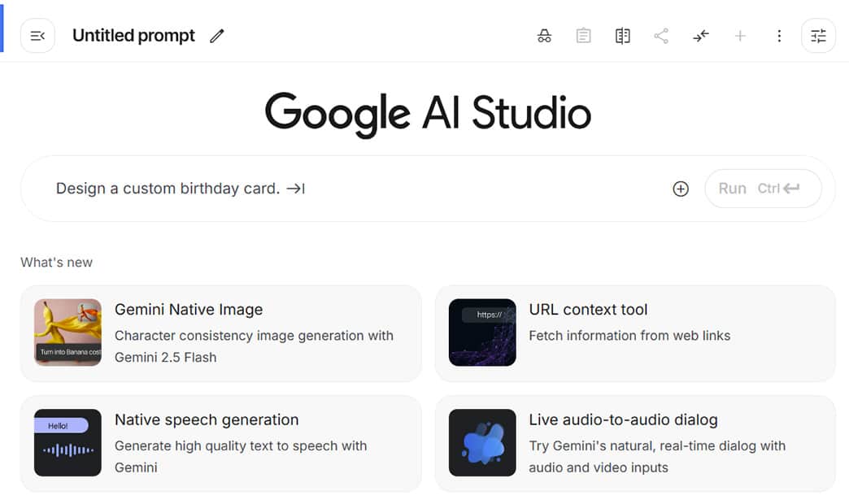Open the overflow three-dot menu

pos(779,36)
